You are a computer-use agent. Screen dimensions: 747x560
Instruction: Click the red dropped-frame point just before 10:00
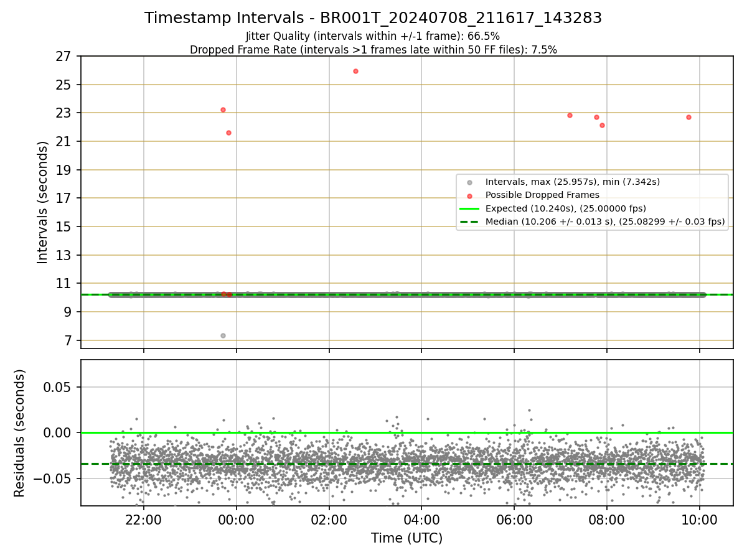688,117
